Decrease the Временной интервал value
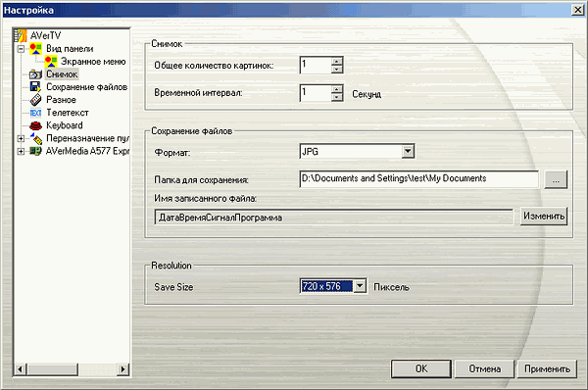 [337, 97]
